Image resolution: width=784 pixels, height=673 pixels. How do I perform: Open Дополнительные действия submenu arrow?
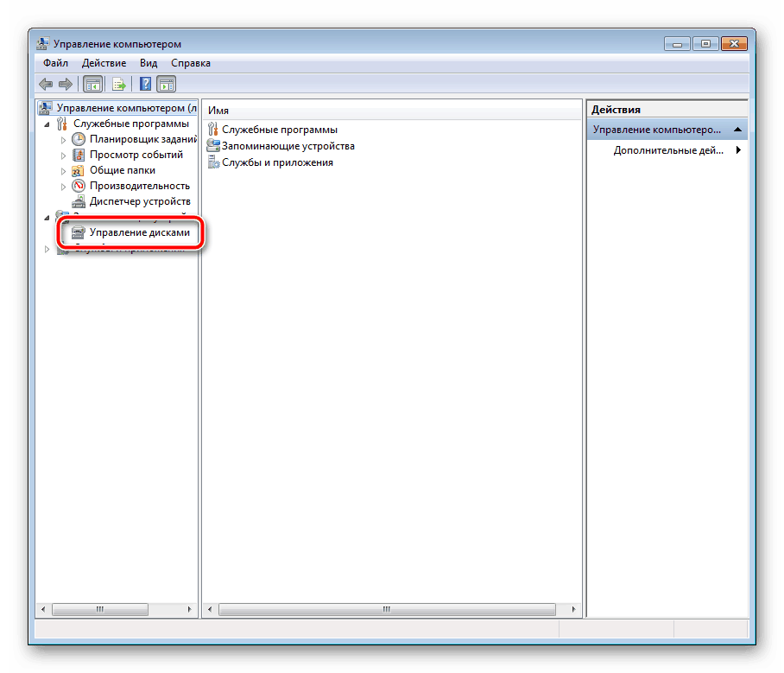pyautogui.click(x=738, y=150)
